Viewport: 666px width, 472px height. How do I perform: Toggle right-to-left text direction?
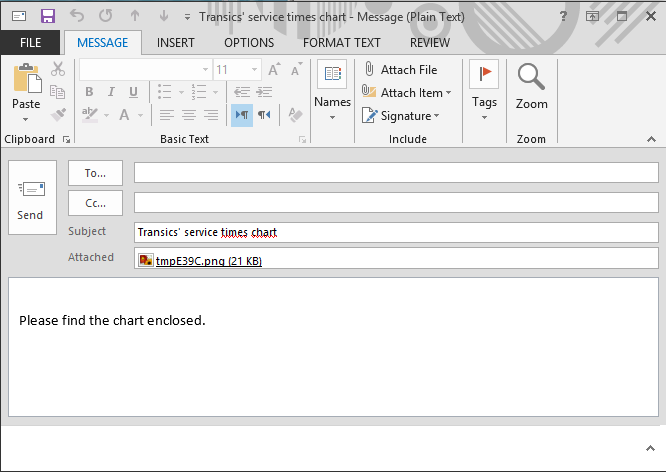tap(264, 115)
